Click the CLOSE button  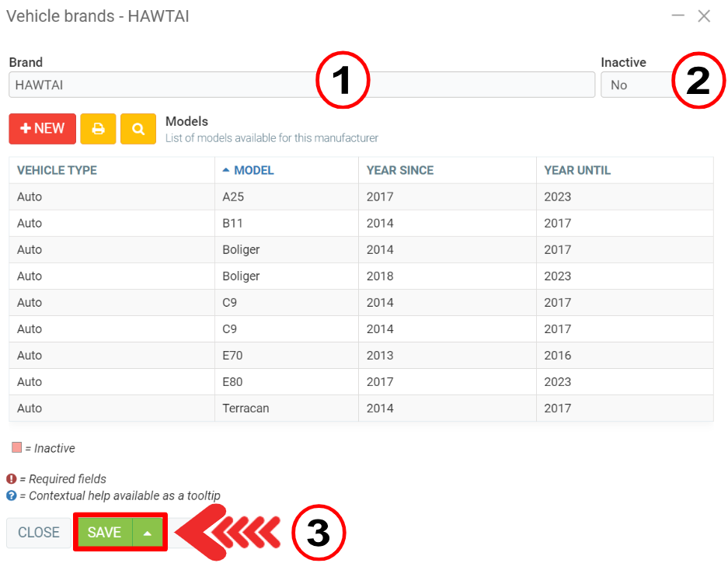[39, 533]
